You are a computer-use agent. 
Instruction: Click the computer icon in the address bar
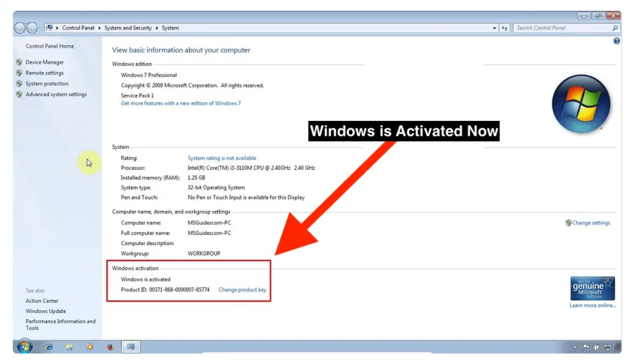(x=49, y=28)
